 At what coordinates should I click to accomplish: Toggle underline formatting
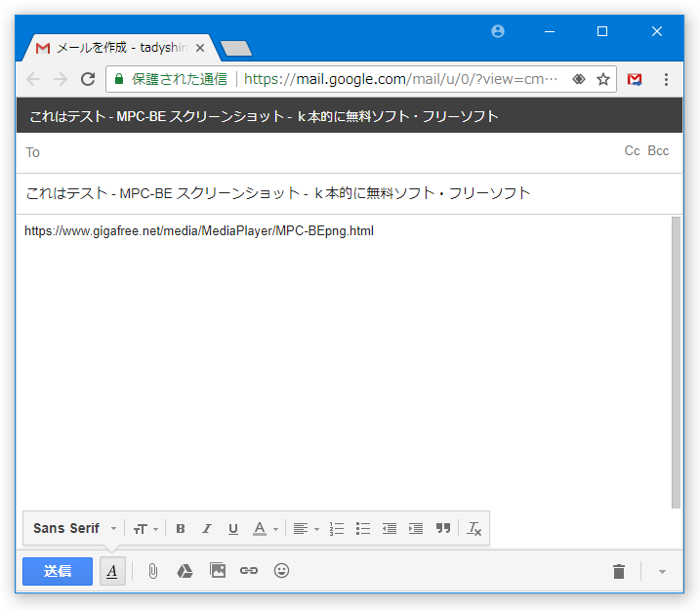[x=232, y=529]
